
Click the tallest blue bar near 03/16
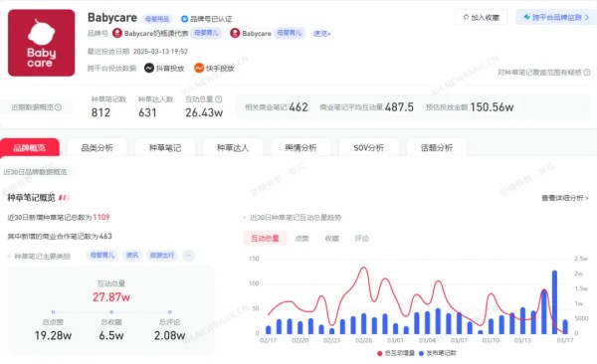point(554,302)
